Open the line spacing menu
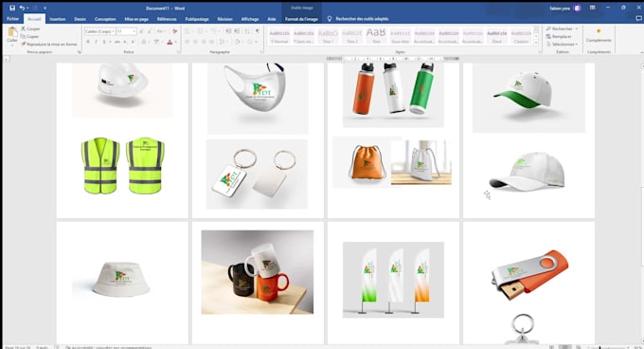The width and height of the screenshot is (644, 349). (223, 42)
